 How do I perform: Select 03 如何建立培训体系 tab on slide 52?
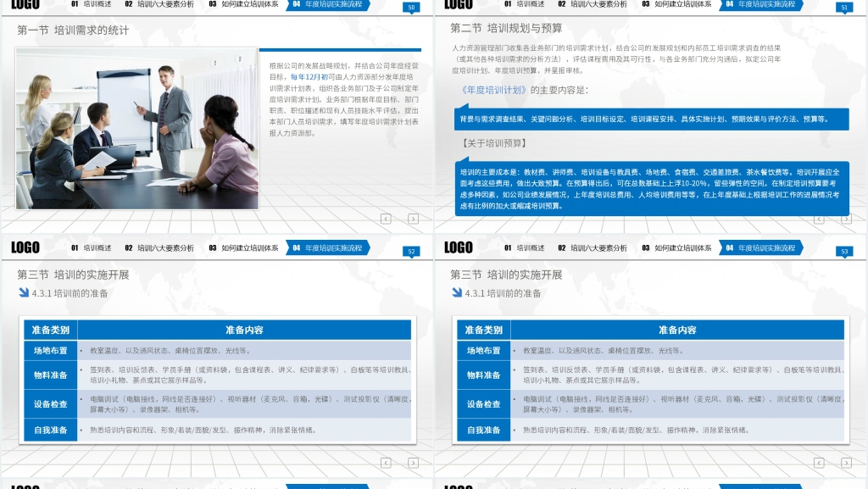click(x=244, y=248)
